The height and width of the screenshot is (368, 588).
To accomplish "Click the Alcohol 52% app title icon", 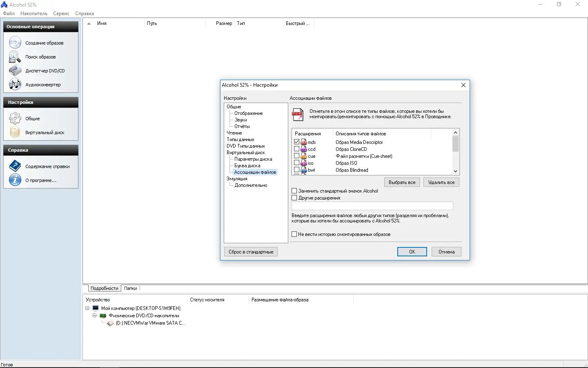I will [x=4, y=4].
